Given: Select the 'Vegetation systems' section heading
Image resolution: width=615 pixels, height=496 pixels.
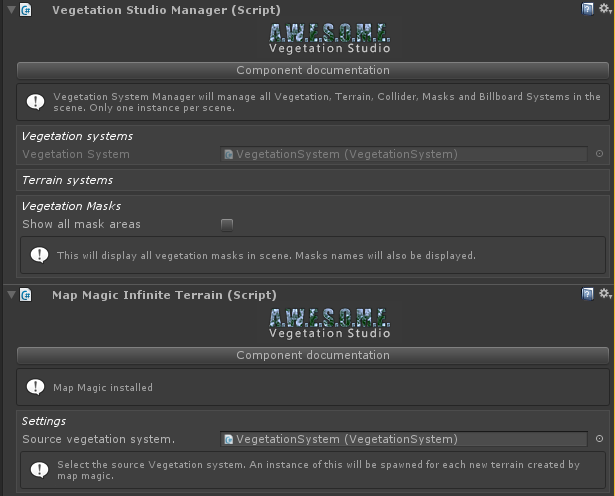Looking at the screenshot, I should pos(77,136).
